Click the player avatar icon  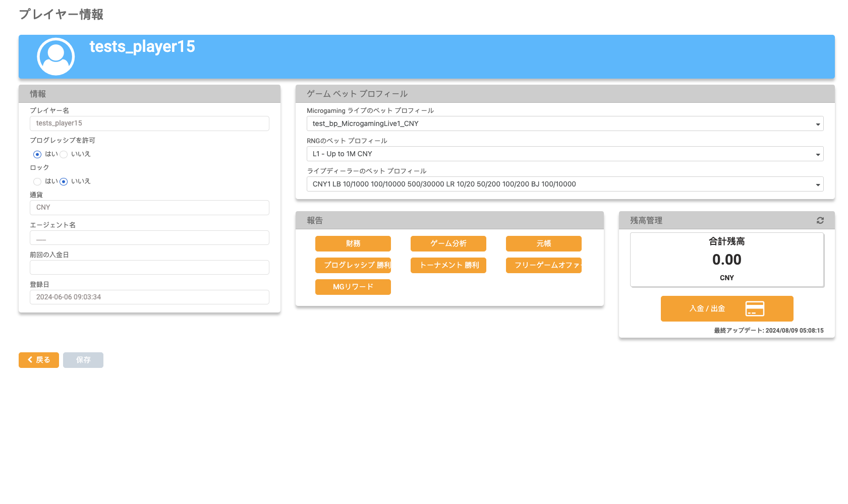pos(56,56)
